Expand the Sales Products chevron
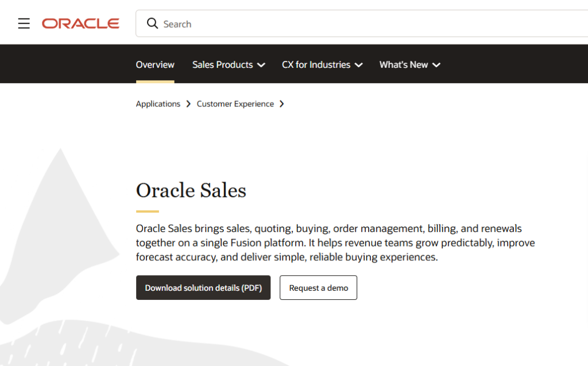Image resolution: width=588 pixels, height=366 pixels. click(261, 65)
